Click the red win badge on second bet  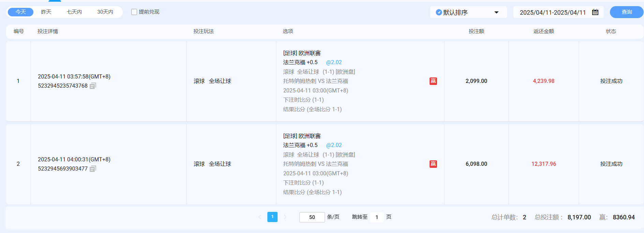433,164
